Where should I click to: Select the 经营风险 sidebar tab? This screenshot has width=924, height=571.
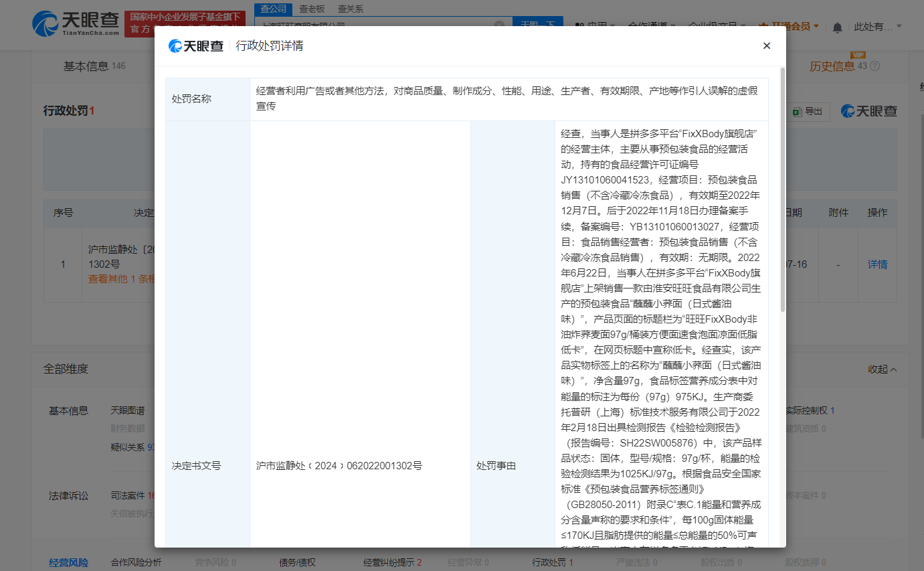(x=69, y=562)
